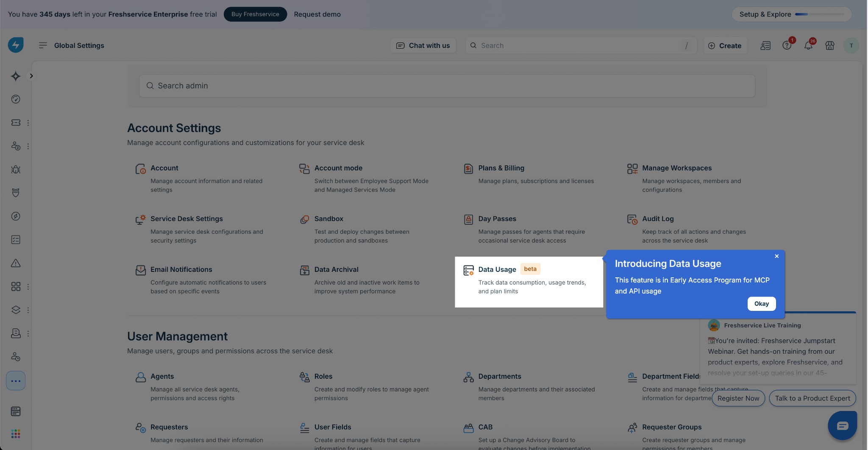Open the user avatar T menu
This screenshot has width=868, height=450.
[x=851, y=45]
